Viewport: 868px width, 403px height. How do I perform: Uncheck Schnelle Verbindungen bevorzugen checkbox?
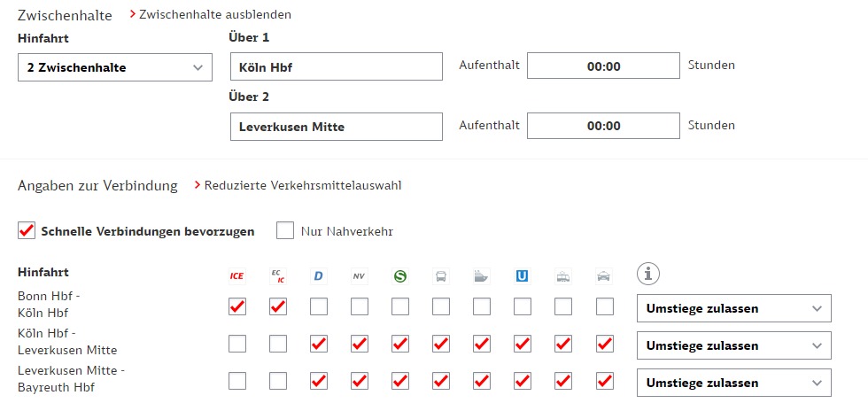coord(27,231)
